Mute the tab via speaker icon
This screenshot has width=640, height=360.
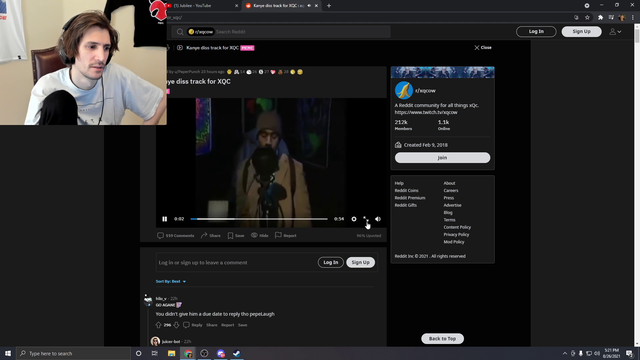point(309,6)
